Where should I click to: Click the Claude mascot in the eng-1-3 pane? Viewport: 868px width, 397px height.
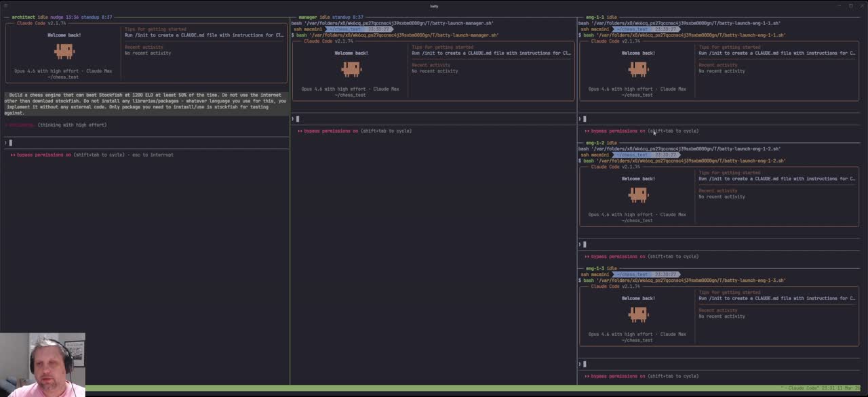pos(638,314)
